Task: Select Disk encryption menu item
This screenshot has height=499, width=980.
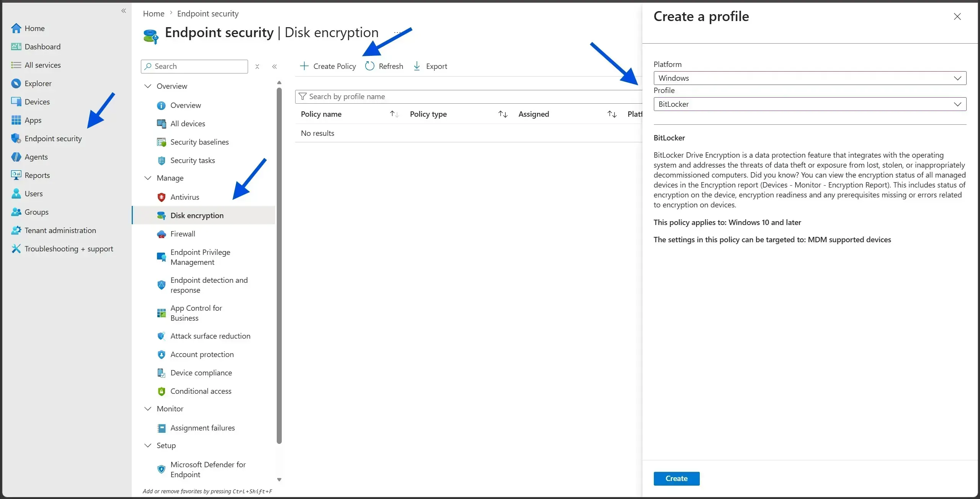Action: 204,215
